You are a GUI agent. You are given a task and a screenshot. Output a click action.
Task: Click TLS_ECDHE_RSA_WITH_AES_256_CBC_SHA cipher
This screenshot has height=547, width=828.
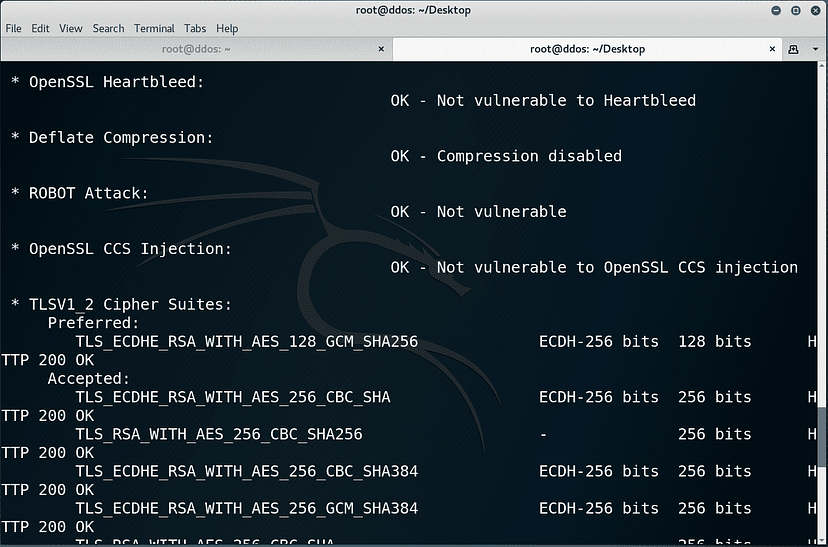point(233,397)
